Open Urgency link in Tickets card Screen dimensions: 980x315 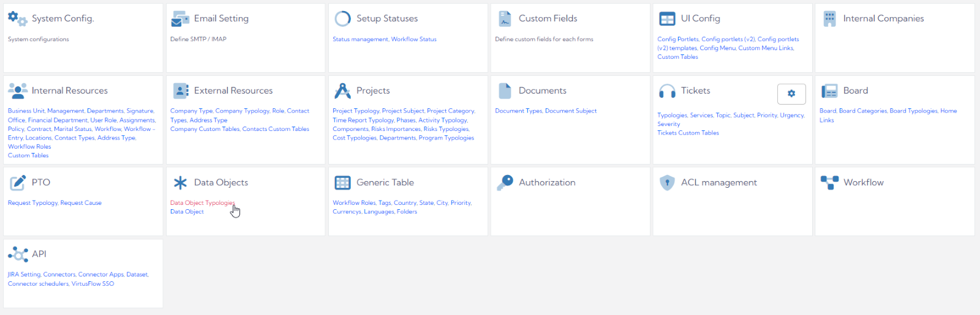792,115
